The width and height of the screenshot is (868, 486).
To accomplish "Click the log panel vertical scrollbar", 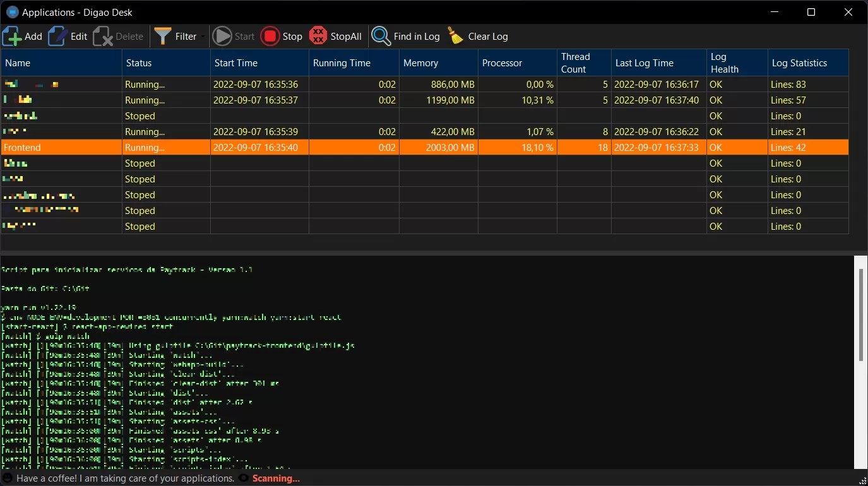I will point(860,316).
